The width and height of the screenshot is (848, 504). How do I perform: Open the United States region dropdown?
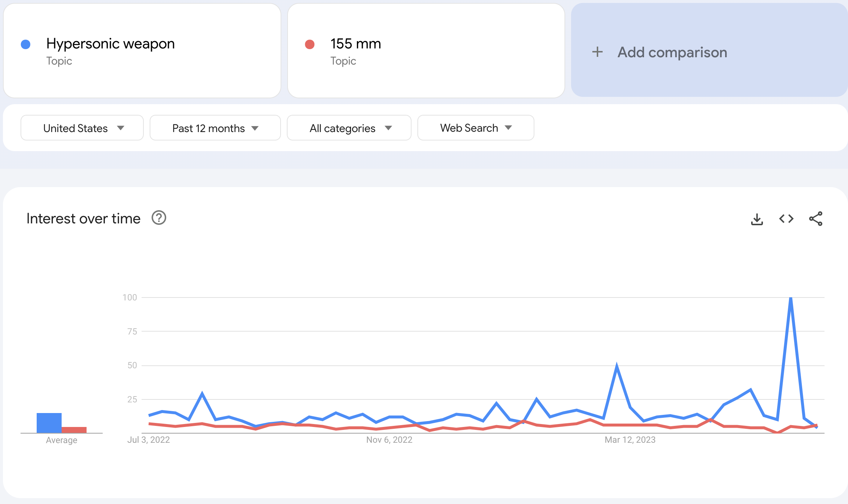[82, 128]
